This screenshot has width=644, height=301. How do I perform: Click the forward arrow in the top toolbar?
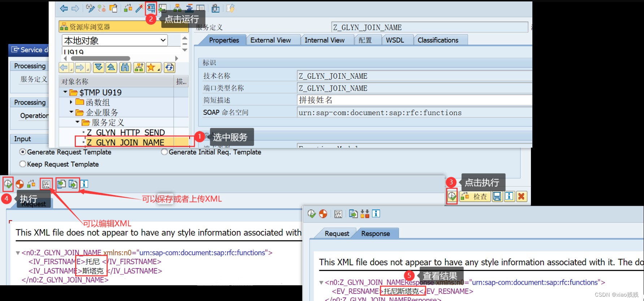click(75, 8)
